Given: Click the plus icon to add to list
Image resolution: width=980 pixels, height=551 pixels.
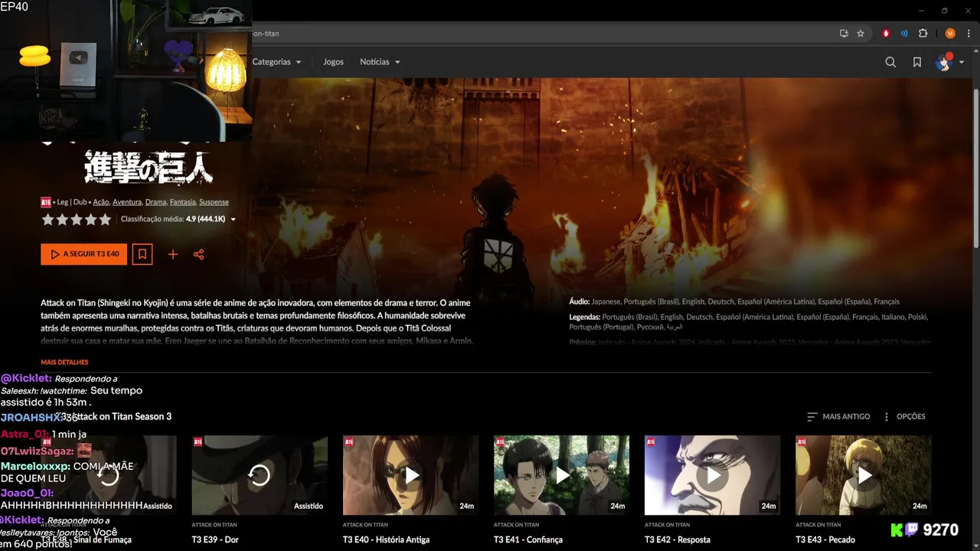Looking at the screenshot, I should (x=173, y=254).
